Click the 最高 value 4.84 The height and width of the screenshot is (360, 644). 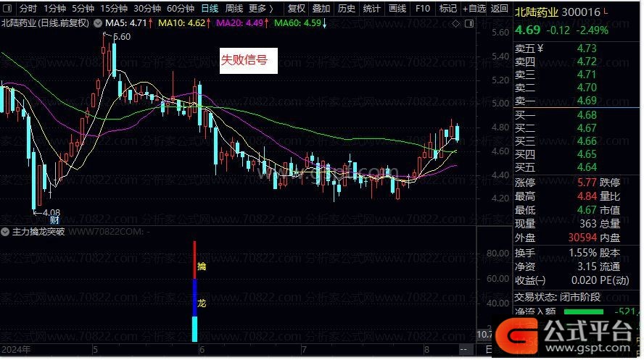(x=587, y=196)
